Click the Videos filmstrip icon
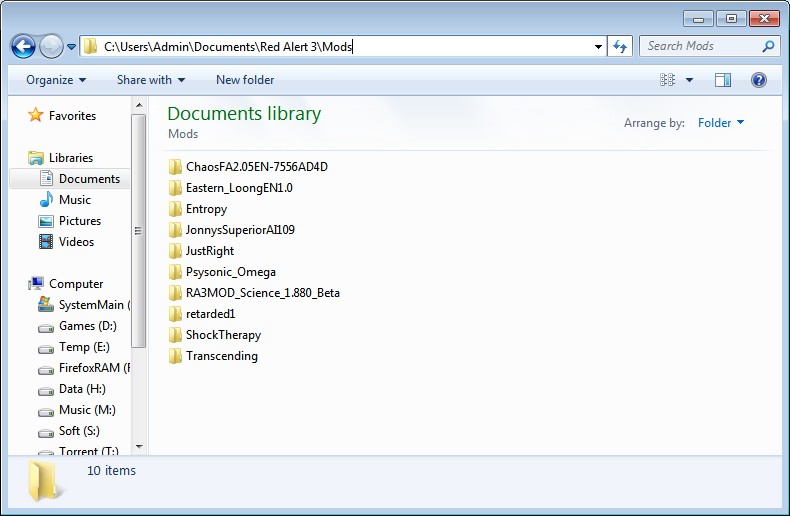The image size is (790, 516). pyautogui.click(x=46, y=242)
